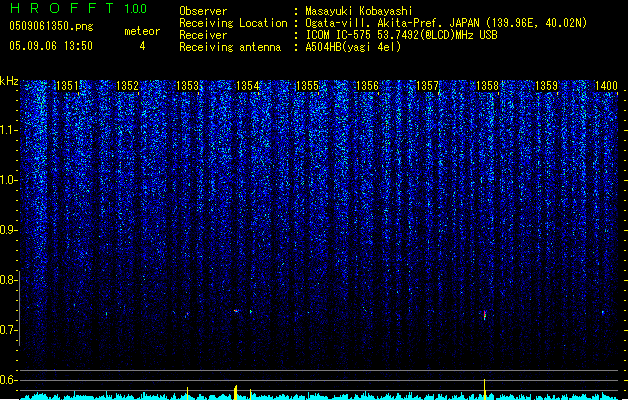Click the Receiving Location label
Viewport: 629px width, 400px height.
point(233,24)
